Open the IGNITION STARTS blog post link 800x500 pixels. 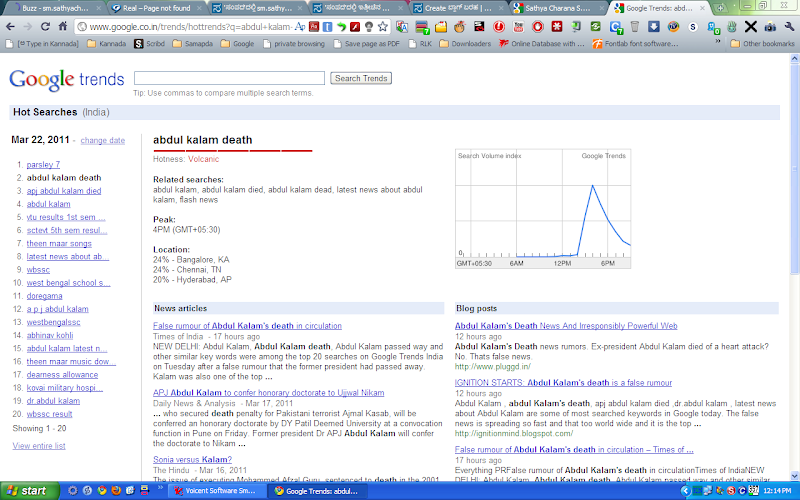tap(563, 383)
